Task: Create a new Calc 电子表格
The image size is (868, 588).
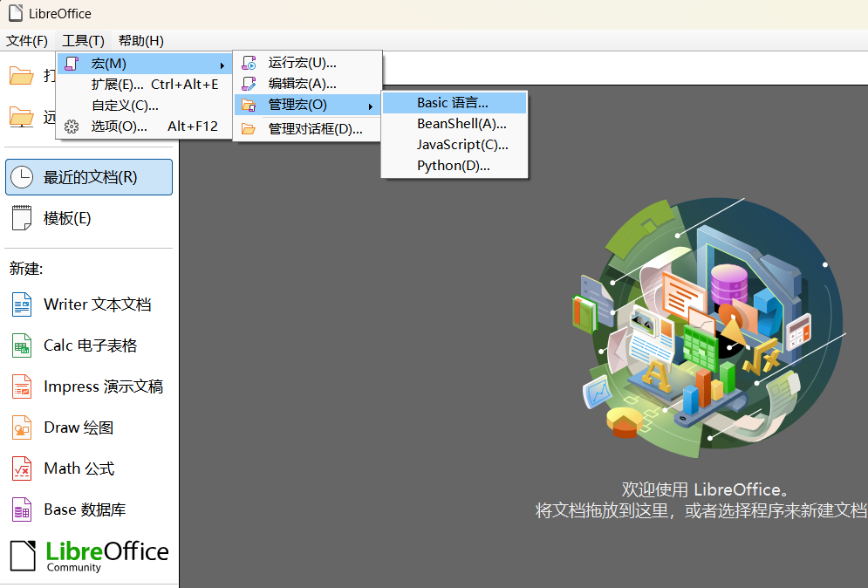Action: tap(92, 345)
